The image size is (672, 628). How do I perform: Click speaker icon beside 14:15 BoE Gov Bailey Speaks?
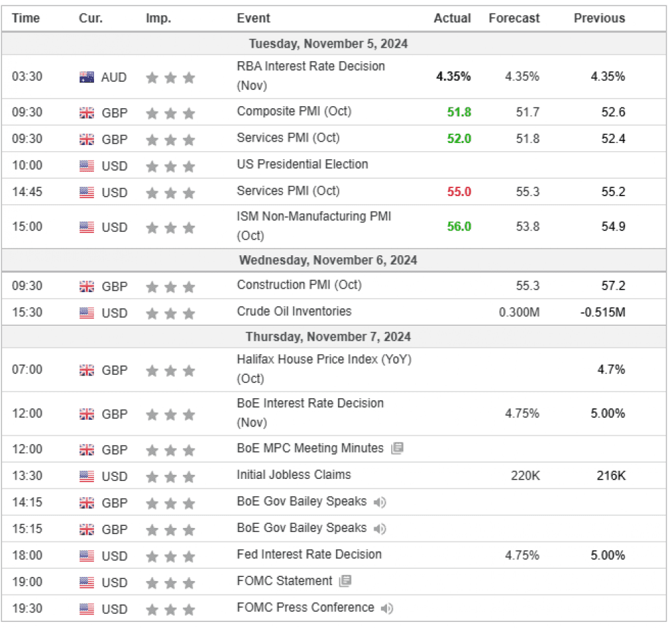click(x=380, y=502)
